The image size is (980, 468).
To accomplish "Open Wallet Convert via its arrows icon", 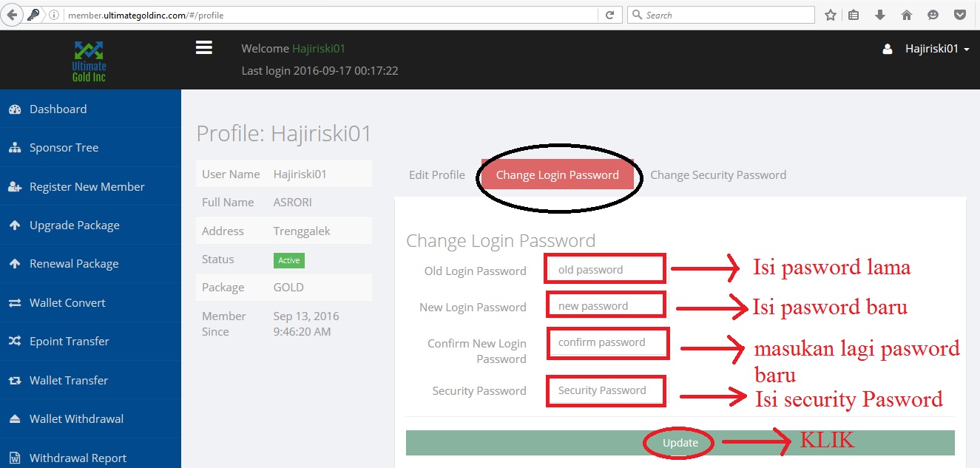I will tap(16, 302).
